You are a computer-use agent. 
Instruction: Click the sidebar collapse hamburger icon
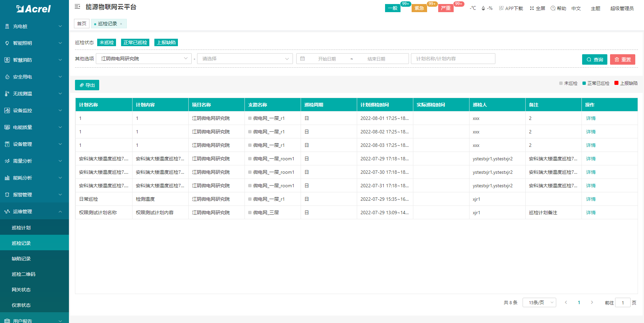pyautogui.click(x=77, y=7)
